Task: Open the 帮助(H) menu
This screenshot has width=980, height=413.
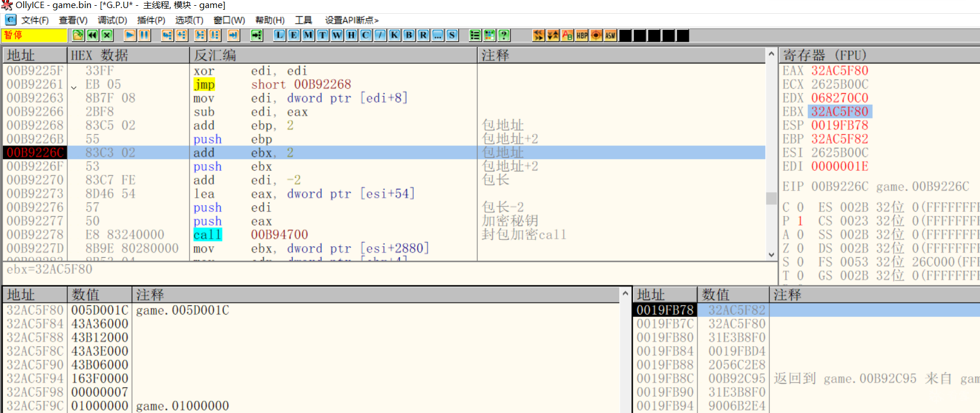Action: pyautogui.click(x=270, y=20)
